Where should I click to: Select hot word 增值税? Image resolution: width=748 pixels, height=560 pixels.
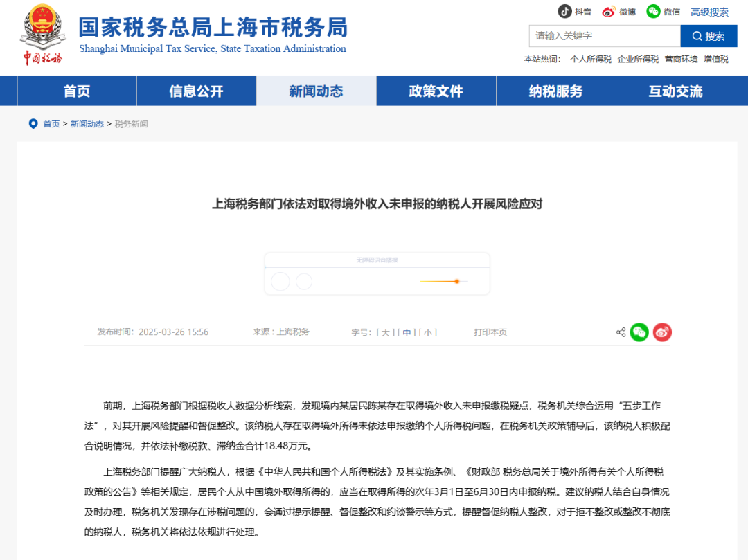click(x=716, y=59)
